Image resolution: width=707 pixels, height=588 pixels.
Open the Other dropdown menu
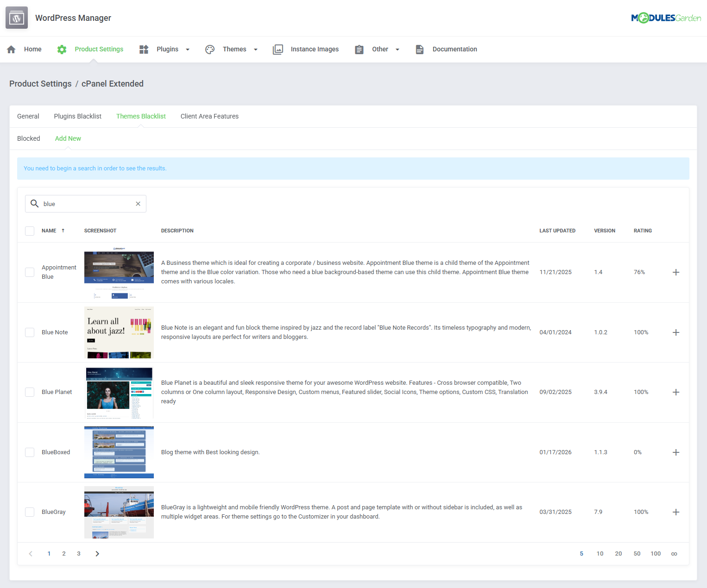(x=398, y=49)
